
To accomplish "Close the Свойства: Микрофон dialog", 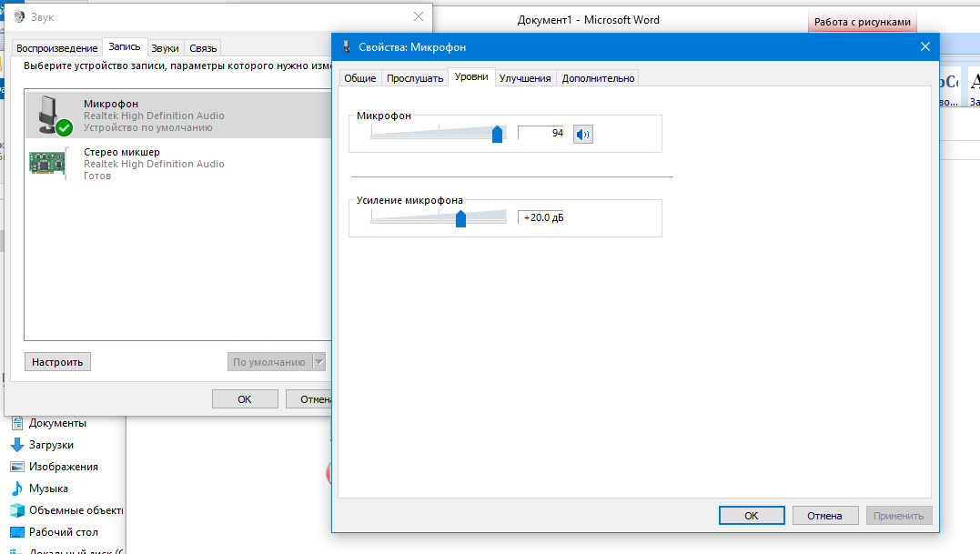I will pyautogui.click(x=925, y=46).
